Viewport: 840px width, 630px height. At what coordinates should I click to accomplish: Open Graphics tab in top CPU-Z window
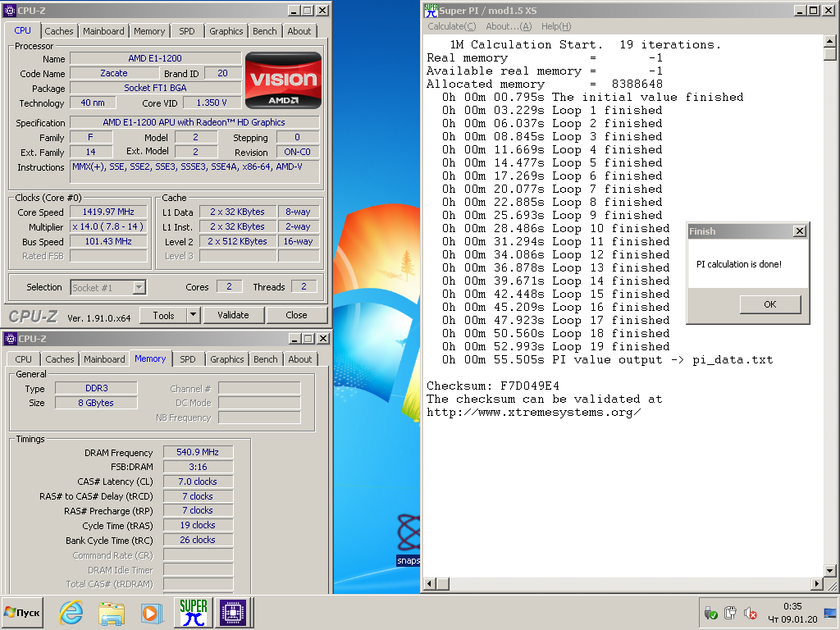[x=226, y=31]
